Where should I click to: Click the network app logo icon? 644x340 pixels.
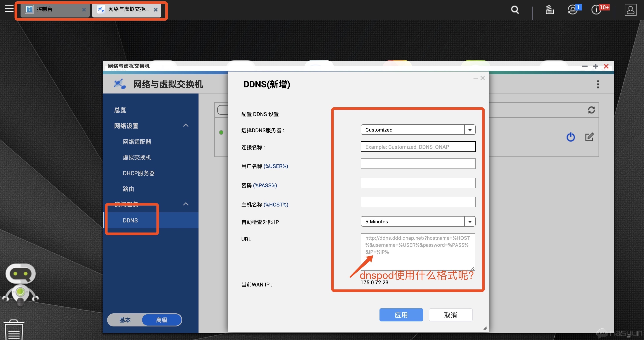click(x=120, y=84)
